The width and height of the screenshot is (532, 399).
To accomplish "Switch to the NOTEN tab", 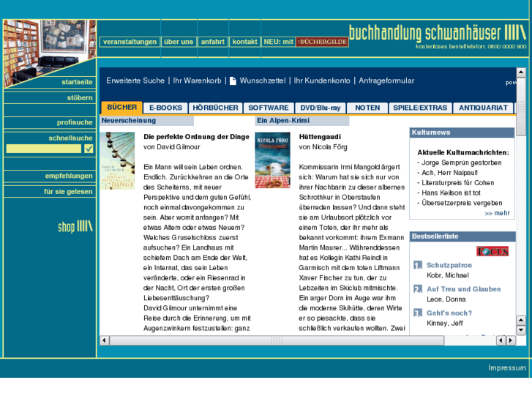I will (x=367, y=108).
